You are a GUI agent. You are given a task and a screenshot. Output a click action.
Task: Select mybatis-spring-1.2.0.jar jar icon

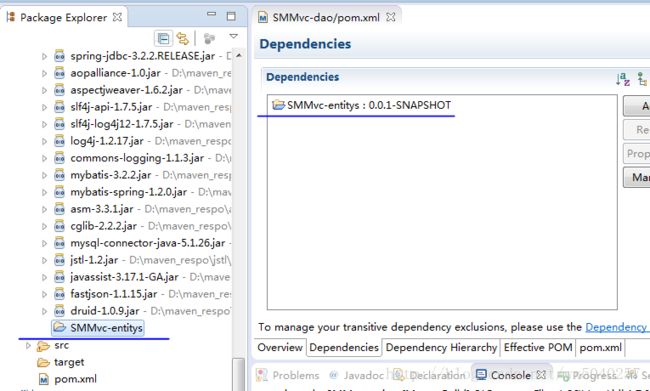point(60,192)
